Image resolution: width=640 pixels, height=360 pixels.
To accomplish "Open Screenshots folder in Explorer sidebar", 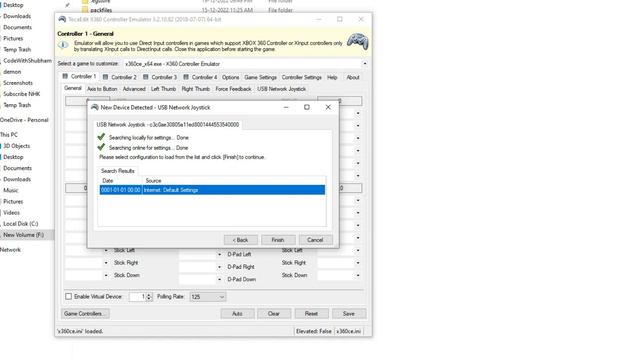I will pos(18,83).
